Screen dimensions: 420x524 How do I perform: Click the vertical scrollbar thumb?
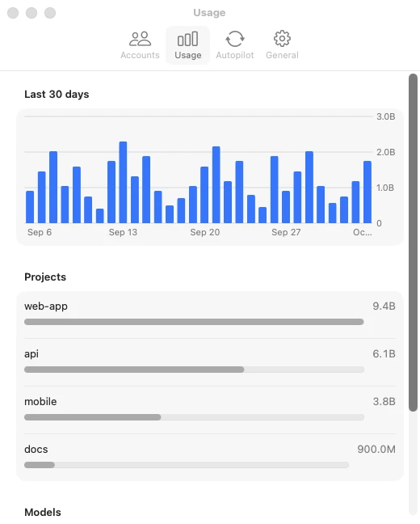point(413,243)
